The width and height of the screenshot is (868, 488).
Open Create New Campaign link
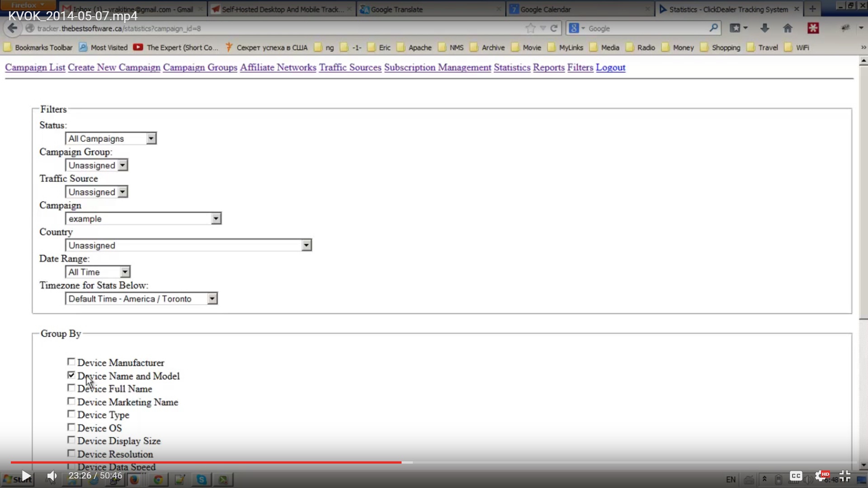point(114,67)
